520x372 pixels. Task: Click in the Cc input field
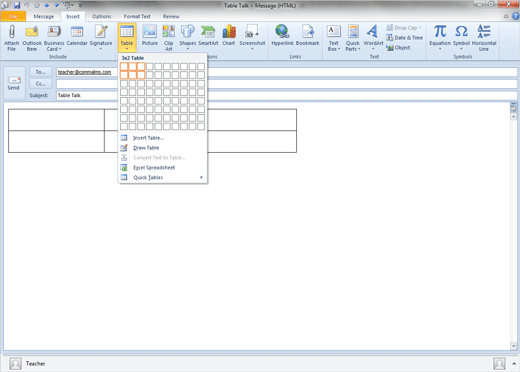(287, 84)
